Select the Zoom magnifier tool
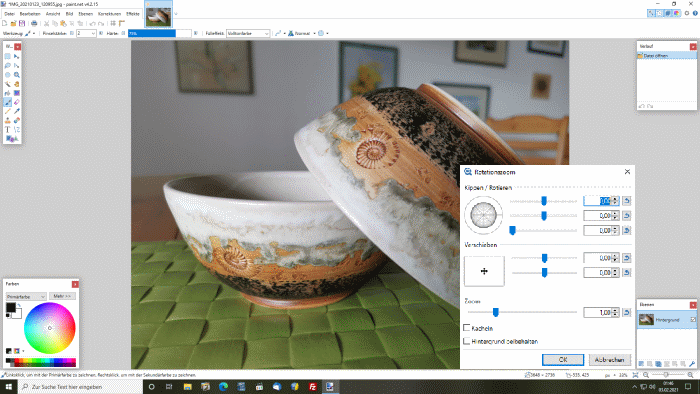The height and width of the screenshot is (394, 700). point(17,75)
